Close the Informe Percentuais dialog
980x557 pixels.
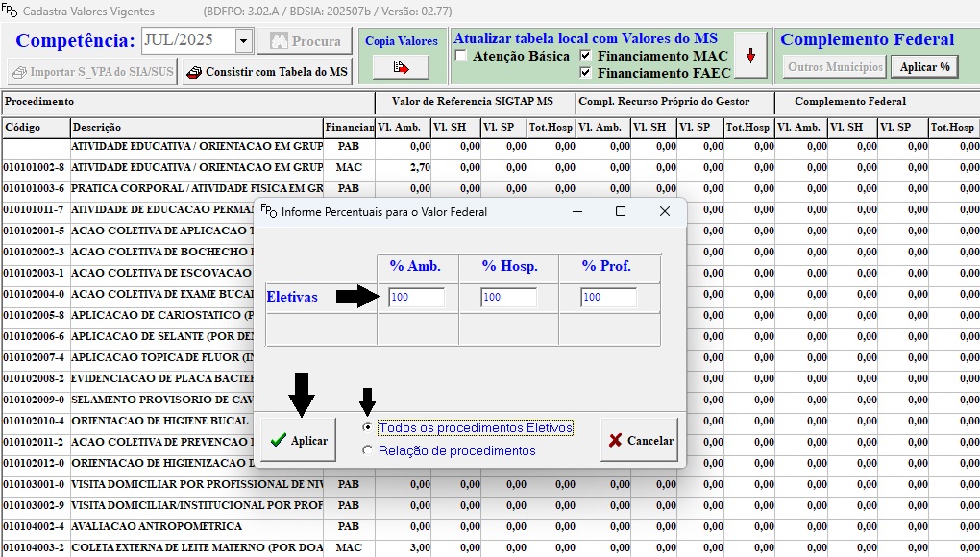(664, 211)
